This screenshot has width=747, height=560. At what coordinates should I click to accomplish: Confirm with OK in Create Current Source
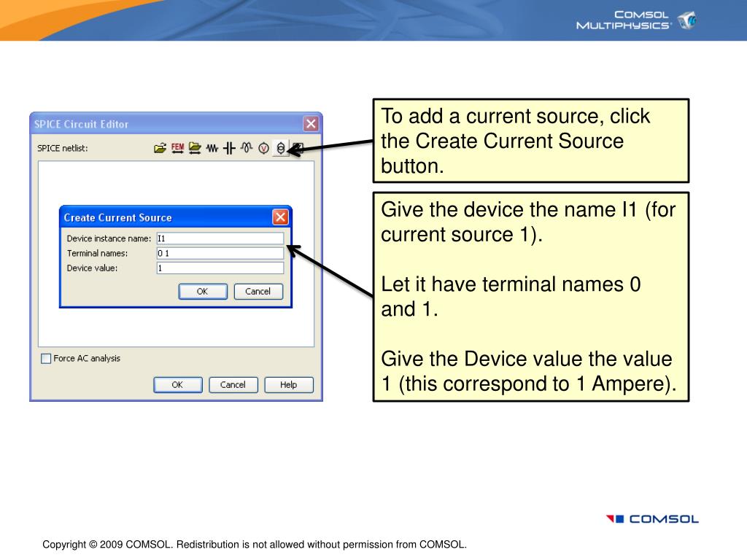203,292
